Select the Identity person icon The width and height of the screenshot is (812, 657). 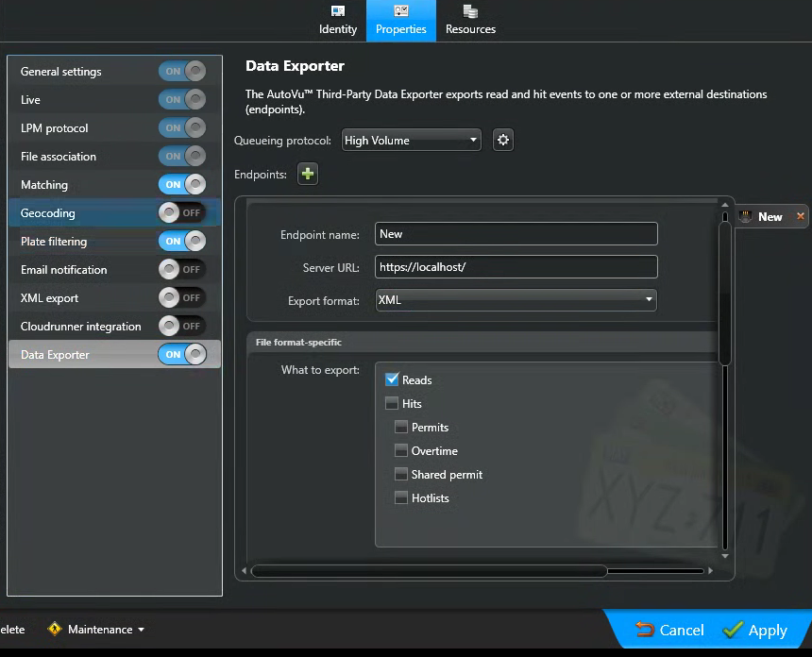pos(337,13)
